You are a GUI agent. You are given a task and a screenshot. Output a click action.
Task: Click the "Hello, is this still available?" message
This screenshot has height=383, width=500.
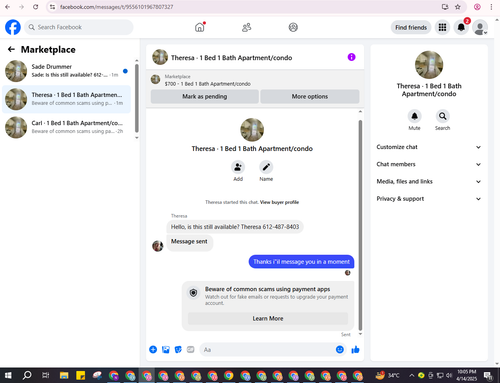click(x=235, y=227)
